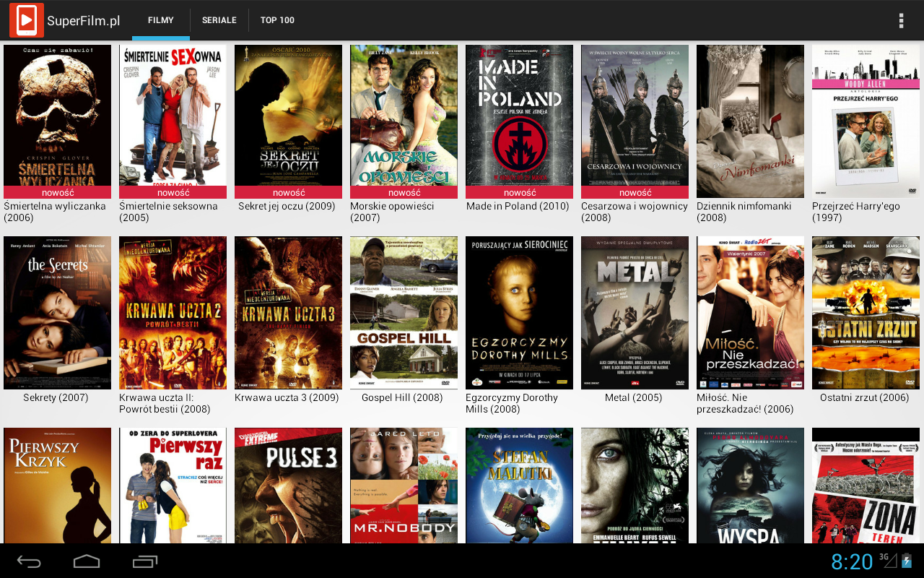Open the Metal movie poster
The image size is (924, 578).
(635, 313)
